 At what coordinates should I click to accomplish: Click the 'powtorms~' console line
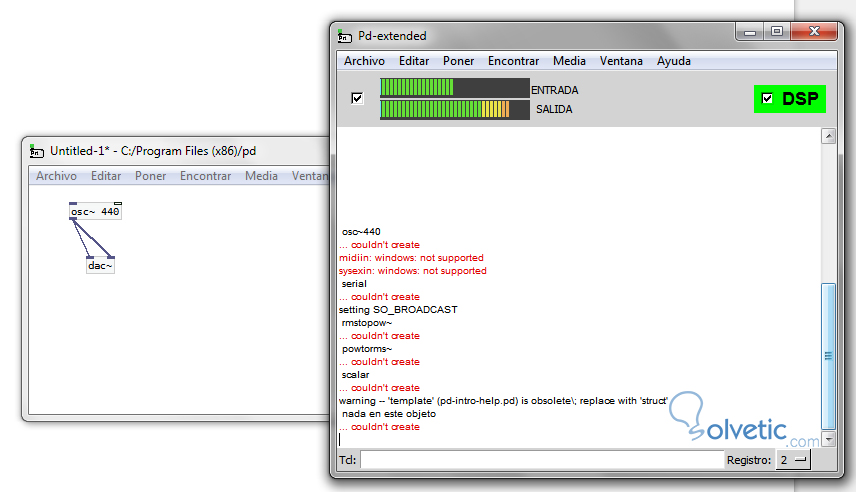click(367, 349)
